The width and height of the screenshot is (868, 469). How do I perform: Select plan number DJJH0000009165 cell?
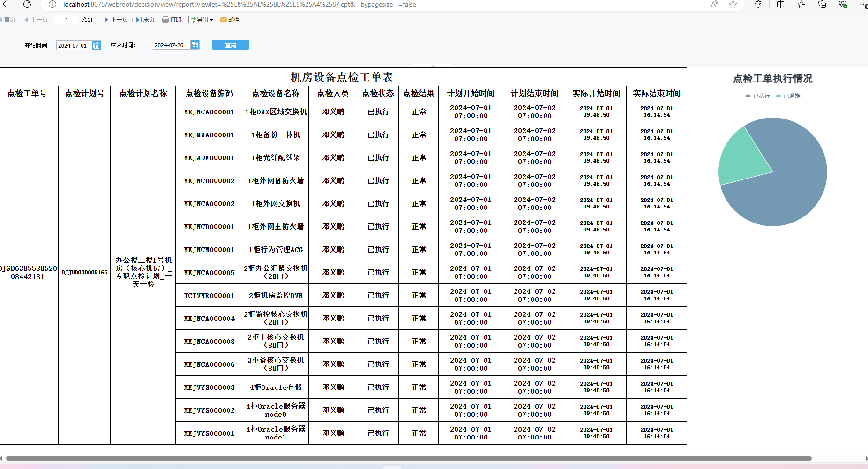point(84,272)
